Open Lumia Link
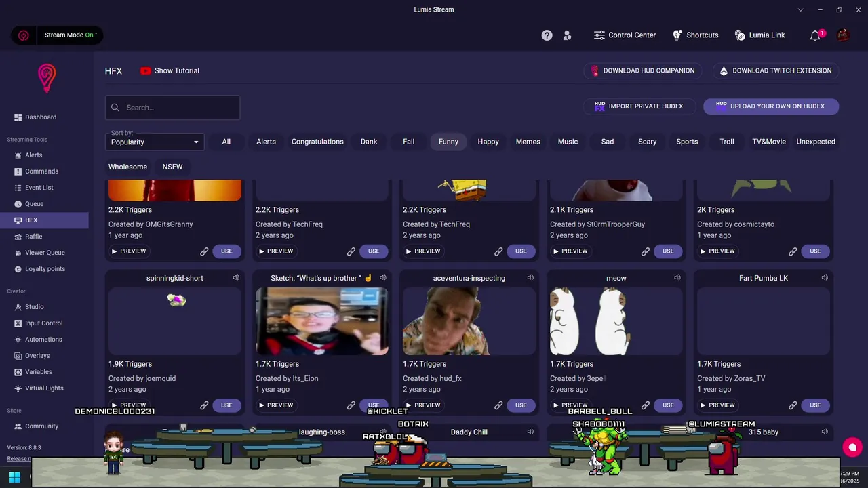The width and height of the screenshot is (868, 488). 759,35
